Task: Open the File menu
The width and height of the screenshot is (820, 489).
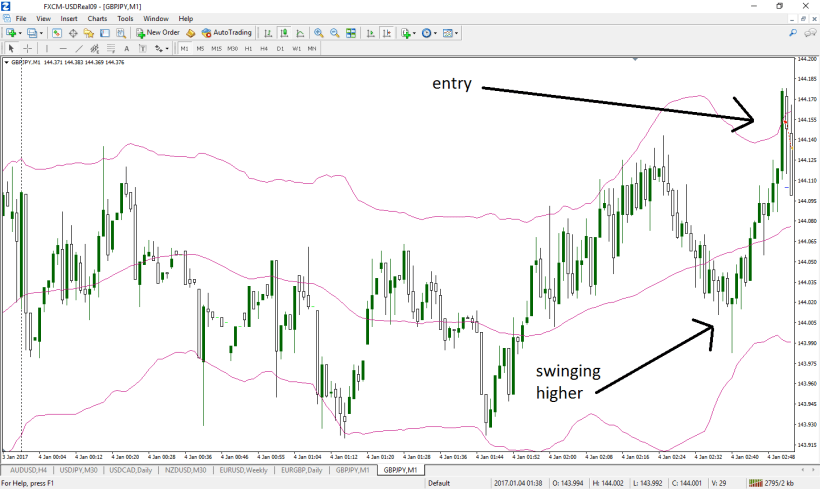Action: coord(21,18)
